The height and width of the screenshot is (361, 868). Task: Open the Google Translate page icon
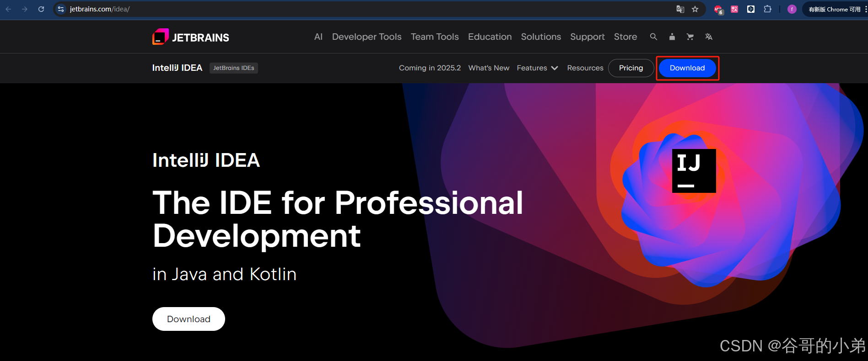click(680, 9)
